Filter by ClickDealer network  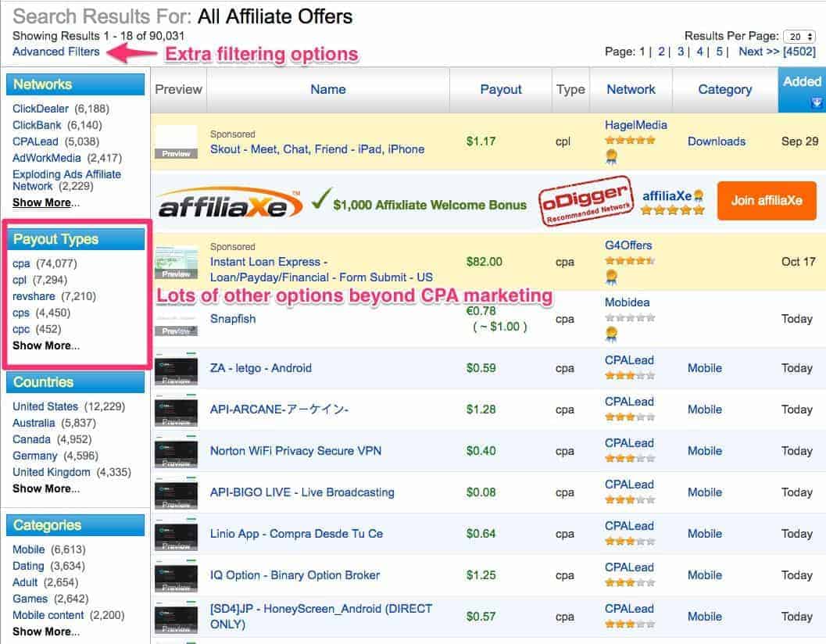[41, 109]
